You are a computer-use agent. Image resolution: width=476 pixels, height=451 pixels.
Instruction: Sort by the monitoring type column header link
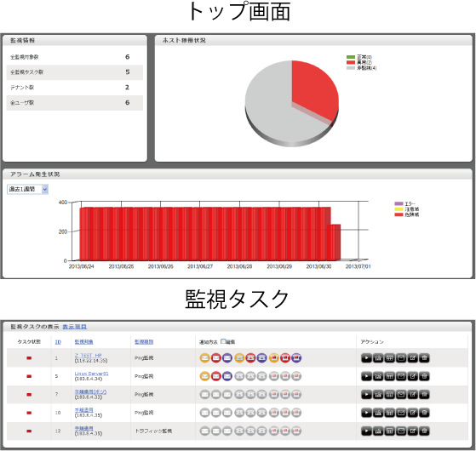(x=144, y=342)
